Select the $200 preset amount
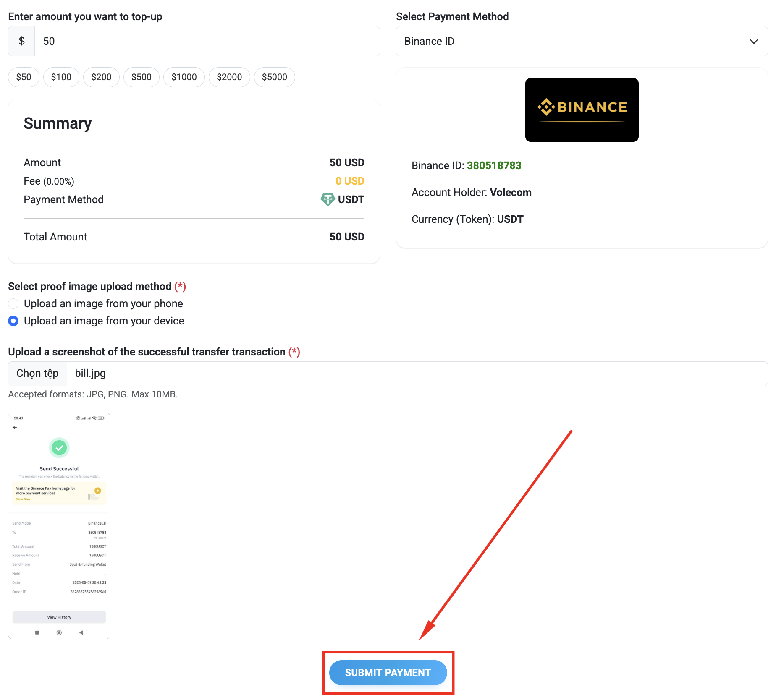This screenshot has width=776, height=700. point(101,77)
